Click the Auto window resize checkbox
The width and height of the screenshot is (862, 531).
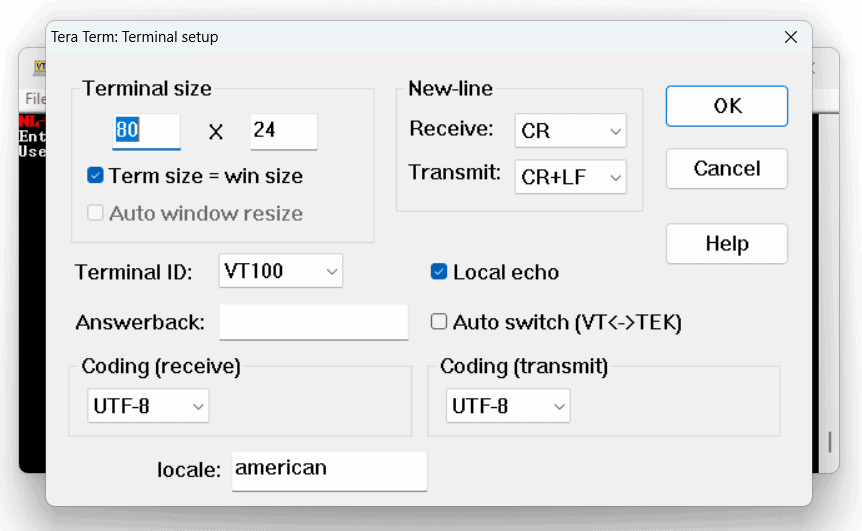pos(96,213)
